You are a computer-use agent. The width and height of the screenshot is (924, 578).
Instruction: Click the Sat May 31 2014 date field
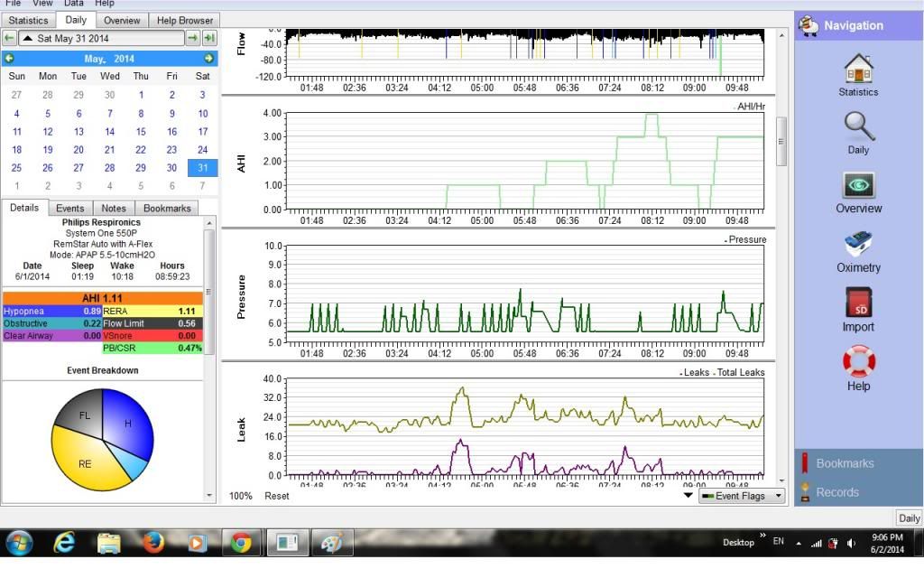[x=101, y=38]
